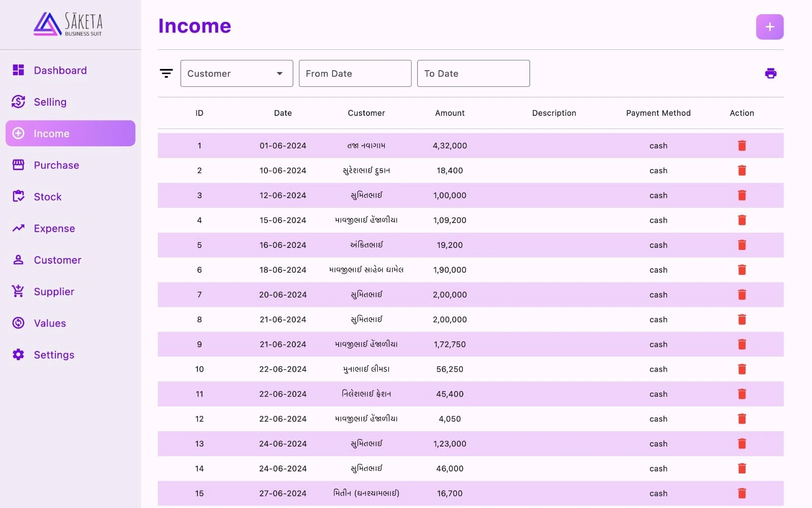
Task: Click the amount 1,72,750
Action: [450, 344]
